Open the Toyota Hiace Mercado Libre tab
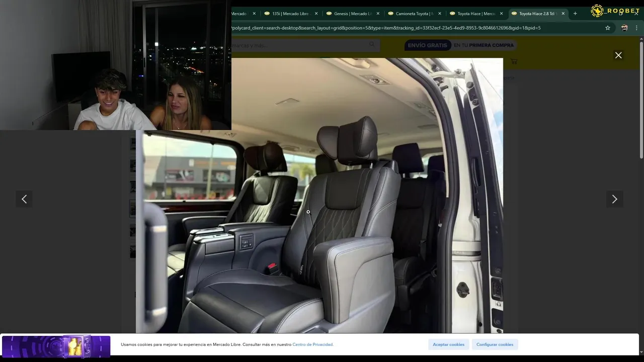This screenshot has height=362, width=644. click(x=476, y=14)
